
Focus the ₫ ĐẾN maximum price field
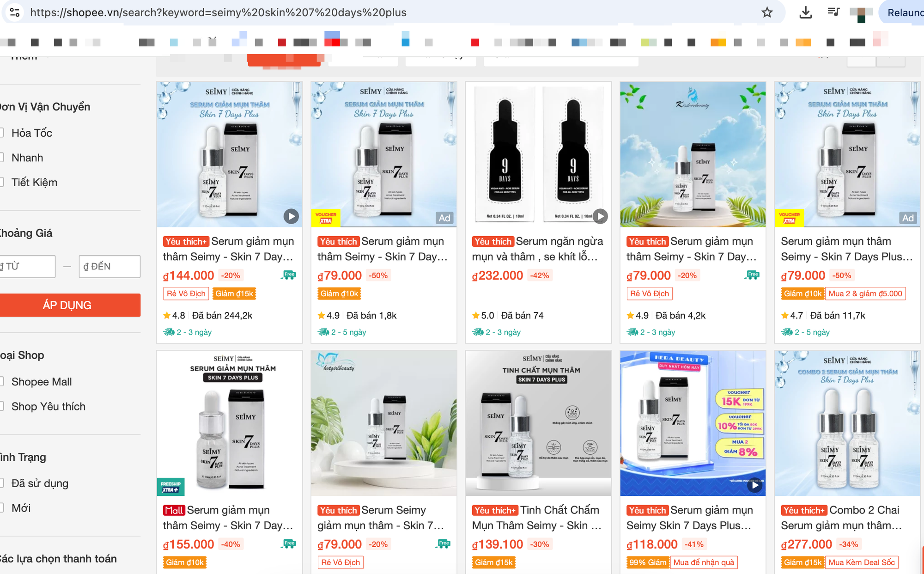tap(109, 267)
